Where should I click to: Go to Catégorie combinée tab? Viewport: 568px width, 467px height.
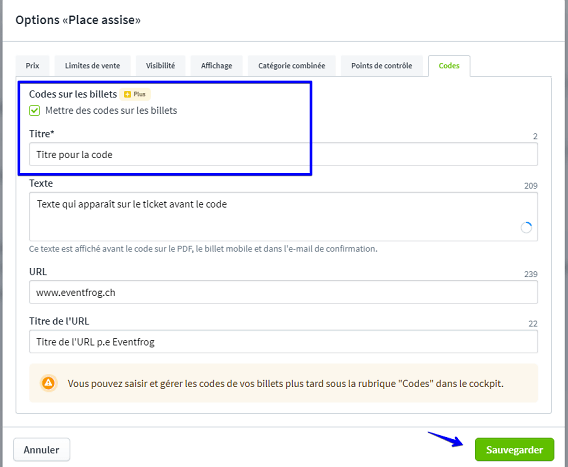point(292,66)
